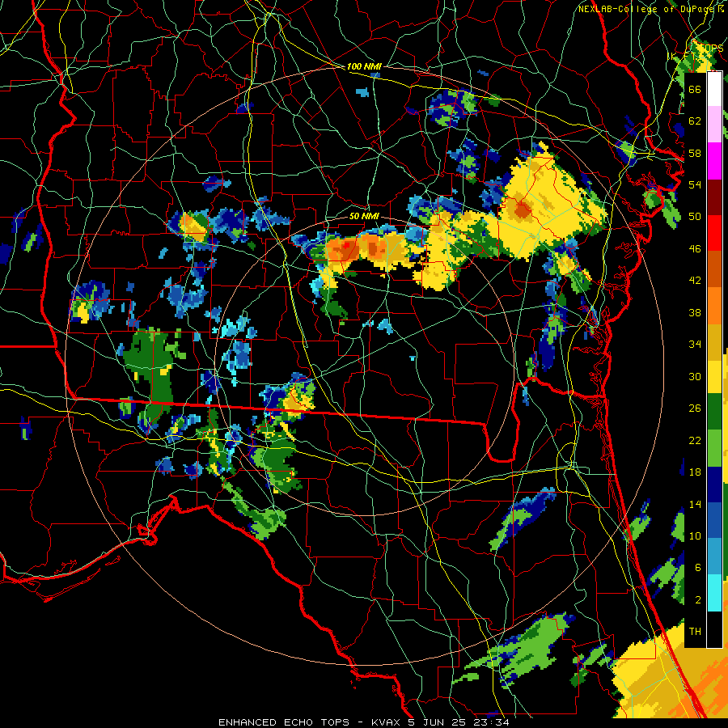Click the 54 value on legend scale
Viewport: 728px width, 728px height.
(695, 184)
